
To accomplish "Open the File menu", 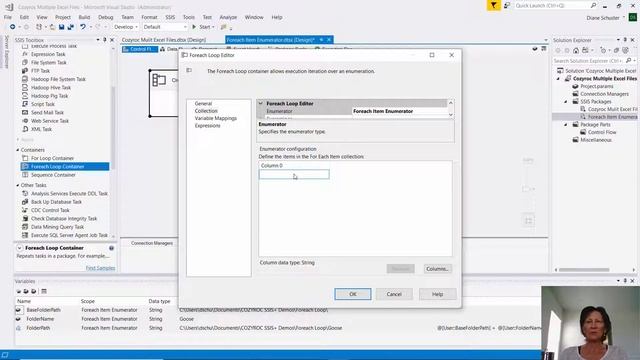I will 8,17.
